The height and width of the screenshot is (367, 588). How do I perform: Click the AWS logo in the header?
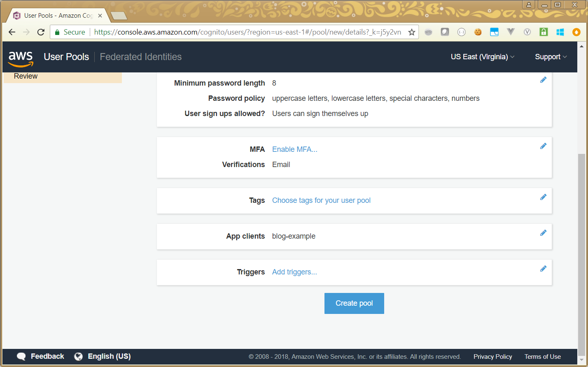(x=21, y=58)
